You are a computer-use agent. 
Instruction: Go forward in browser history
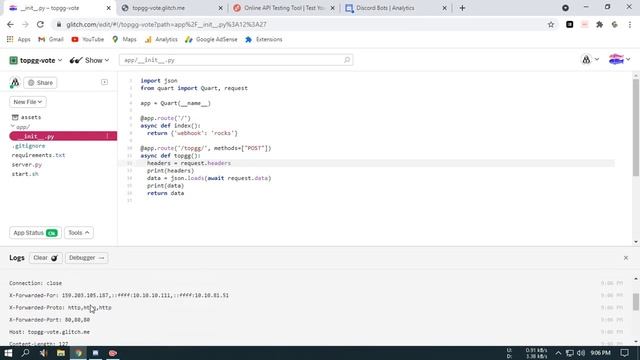[x=25, y=24]
